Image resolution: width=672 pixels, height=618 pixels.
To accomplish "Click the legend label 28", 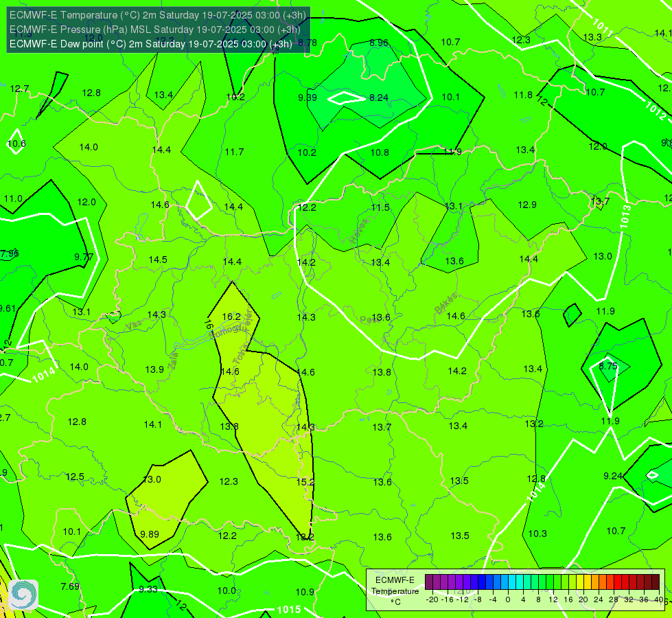I will (613, 599).
